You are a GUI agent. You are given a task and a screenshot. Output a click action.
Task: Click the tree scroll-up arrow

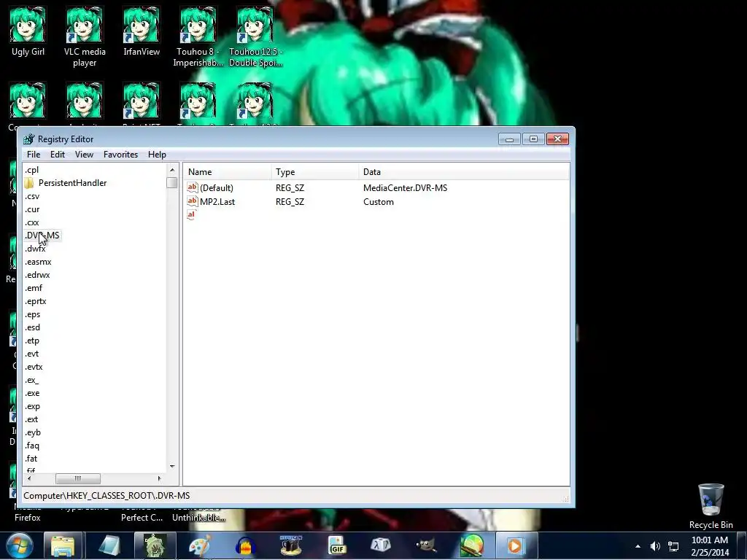click(x=172, y=169)
